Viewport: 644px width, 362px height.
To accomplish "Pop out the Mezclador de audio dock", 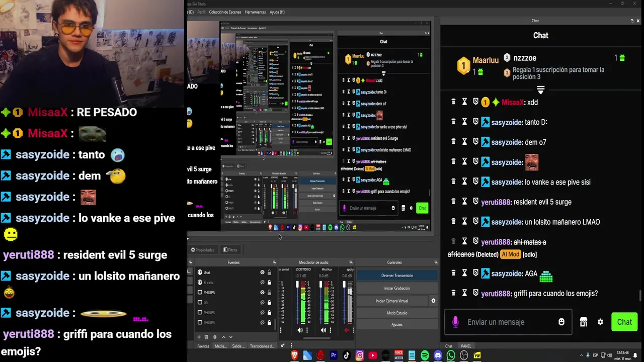I will click(351, 262).
